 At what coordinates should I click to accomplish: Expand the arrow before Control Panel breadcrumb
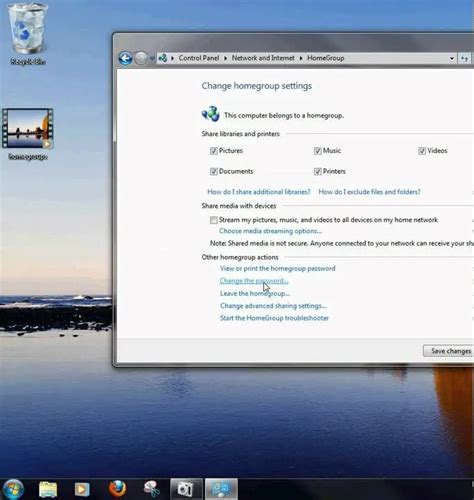[x=173, y=58]
